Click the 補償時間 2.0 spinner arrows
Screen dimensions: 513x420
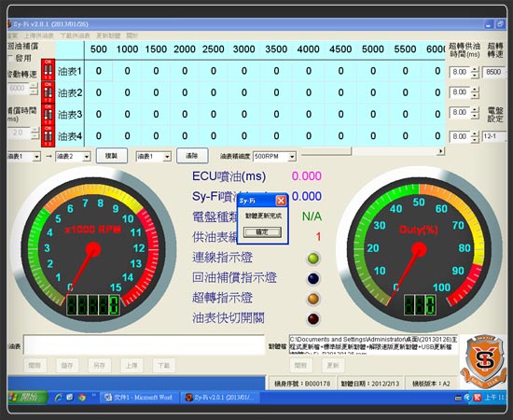pyautogui.click(x=35, y=133)
